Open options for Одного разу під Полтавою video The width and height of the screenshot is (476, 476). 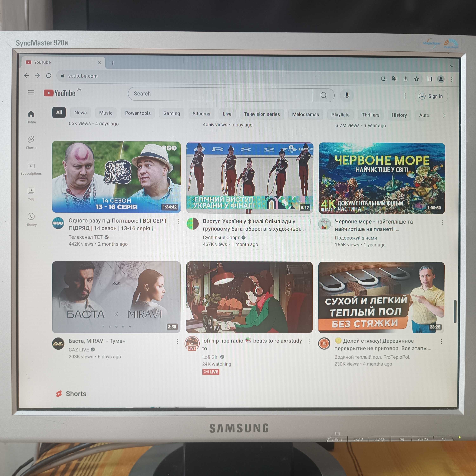[178, 221]
